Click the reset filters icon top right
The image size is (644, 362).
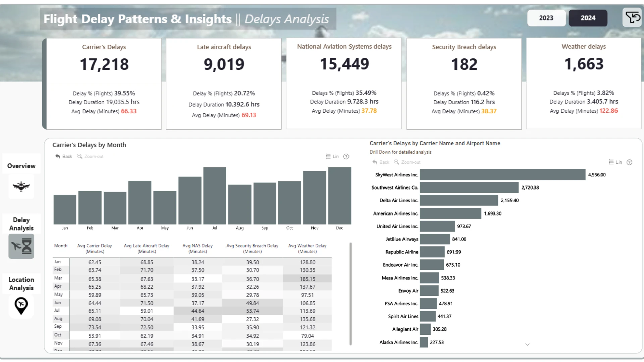click(x=632, y=17)
